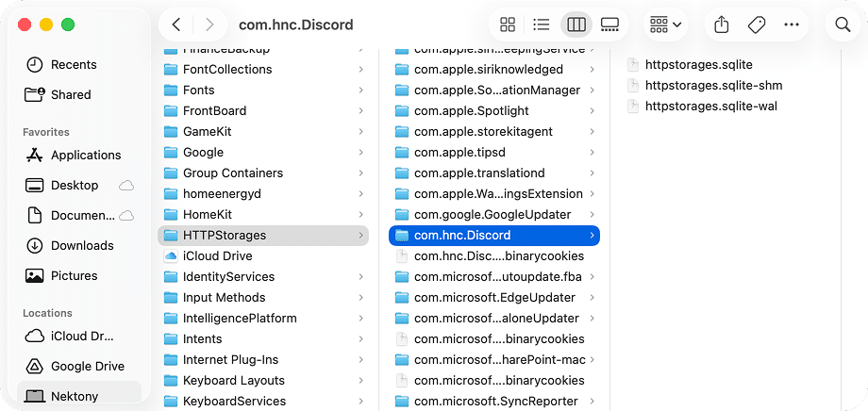Switch to gallery view
The width and height of the screenshot is (868, 411).
pyautogui.click(x=609, y=25)
